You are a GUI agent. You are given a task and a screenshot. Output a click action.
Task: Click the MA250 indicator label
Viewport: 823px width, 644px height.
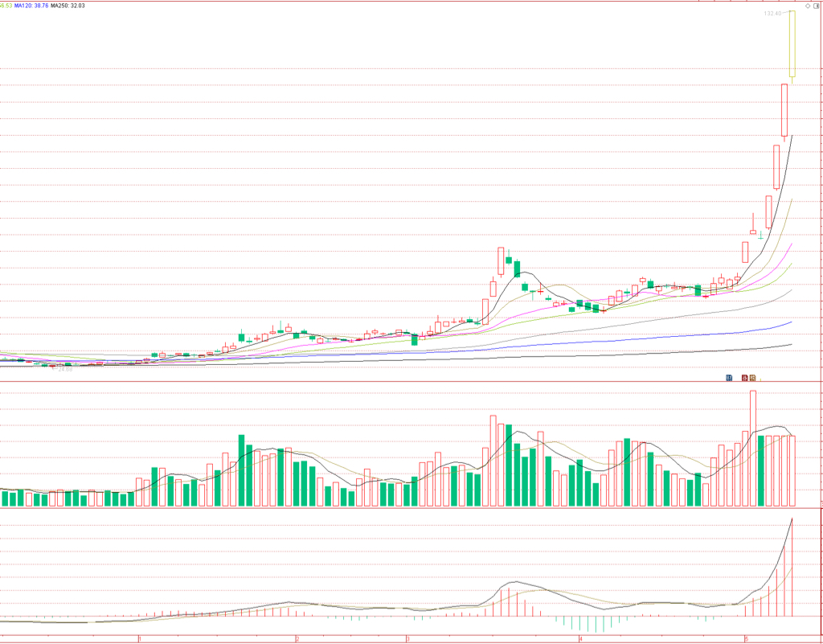[x=68, y=6]
